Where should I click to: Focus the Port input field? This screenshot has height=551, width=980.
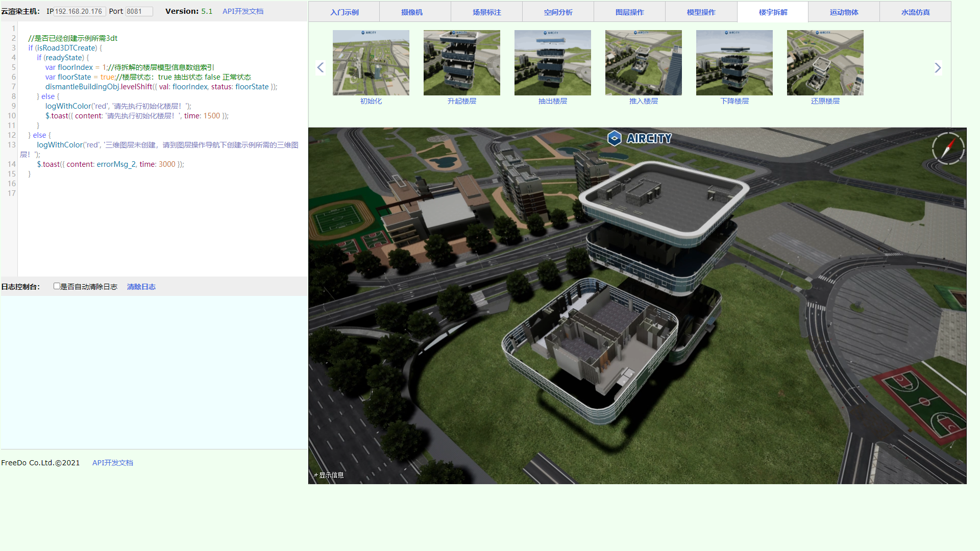[x=139, y=11]
